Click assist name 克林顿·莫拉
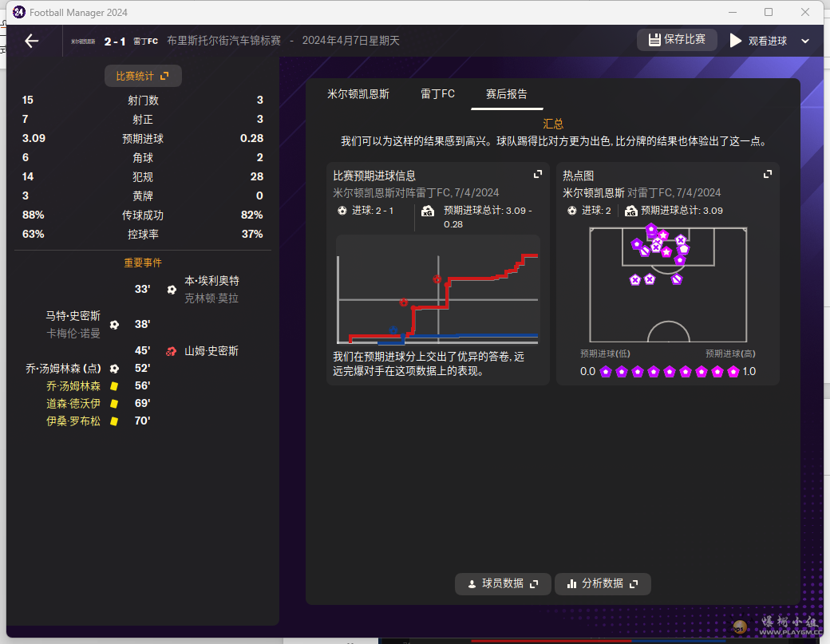The width and height of the screenshot is (830, 644). pos(211,298)
